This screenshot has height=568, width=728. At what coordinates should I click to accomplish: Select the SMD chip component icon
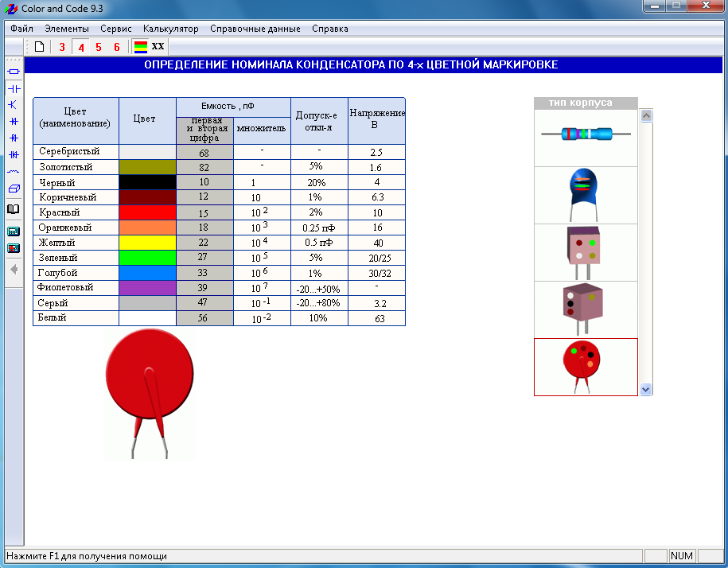pyautogui.click(x=14, y=189)
